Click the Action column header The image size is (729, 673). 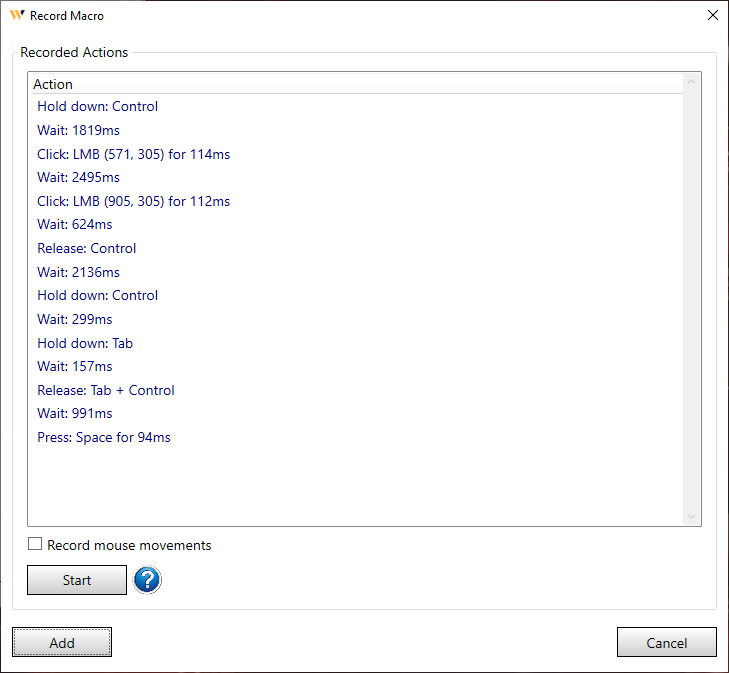click(x=356, y=84)
